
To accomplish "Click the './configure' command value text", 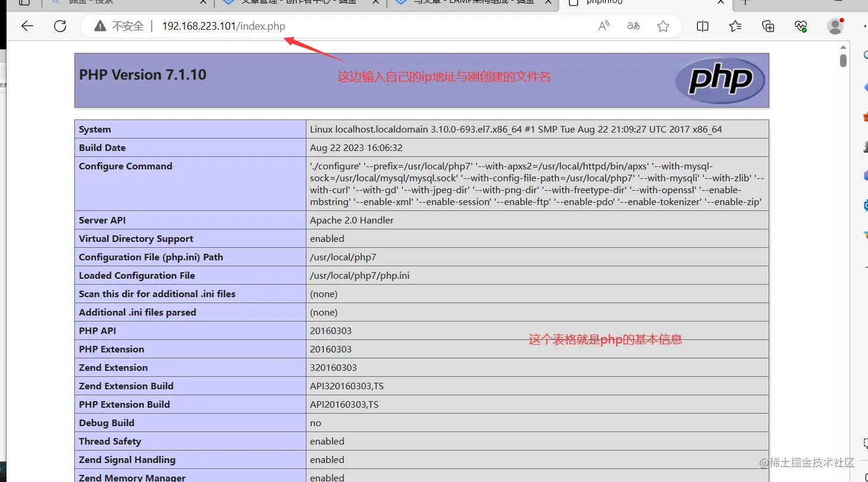I will [x=537, y=184].
